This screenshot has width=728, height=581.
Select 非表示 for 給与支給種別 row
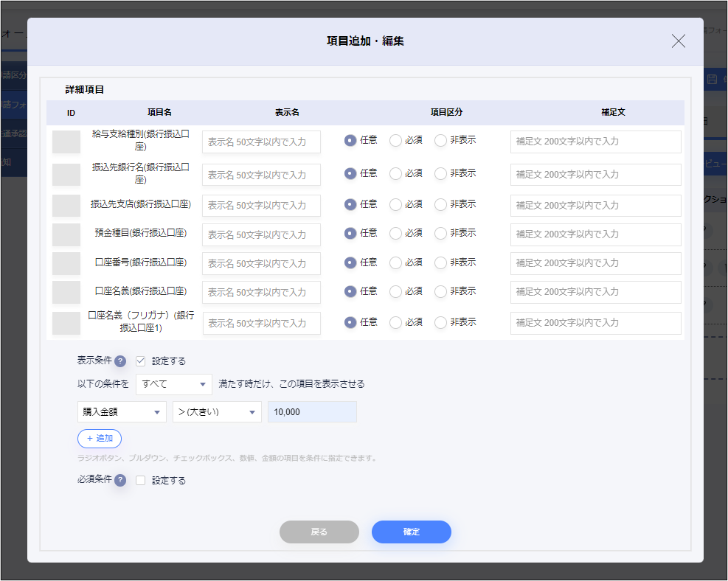pos(440,141)
